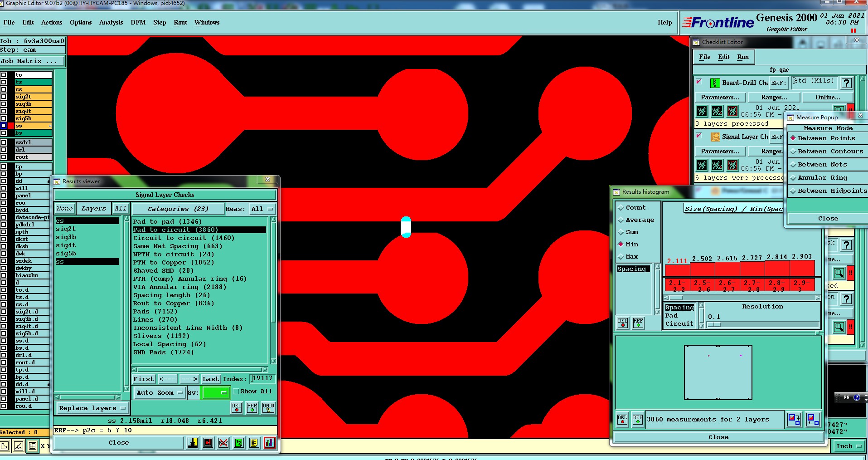Click red-outlined running-man icon in Board-Drill row
This screenshot has height=460, width=868.
(x=732, y=111)
